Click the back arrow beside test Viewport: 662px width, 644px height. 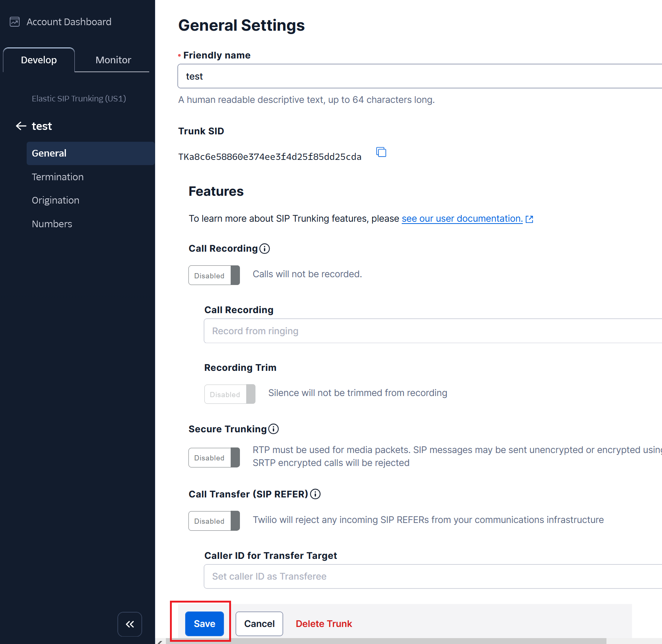point(21,126)
